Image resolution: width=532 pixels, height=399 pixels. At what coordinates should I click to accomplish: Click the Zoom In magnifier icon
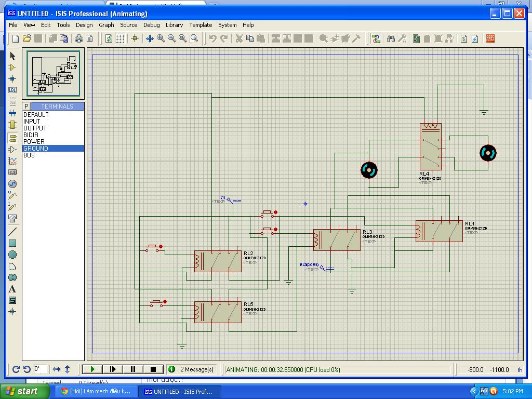tap(161, 38)
